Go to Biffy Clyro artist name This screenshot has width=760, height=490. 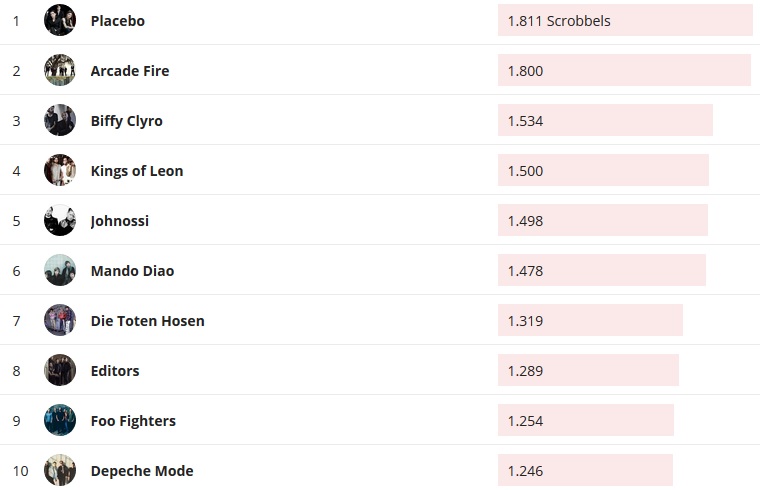pyautogui.click(x=126, y=121)
